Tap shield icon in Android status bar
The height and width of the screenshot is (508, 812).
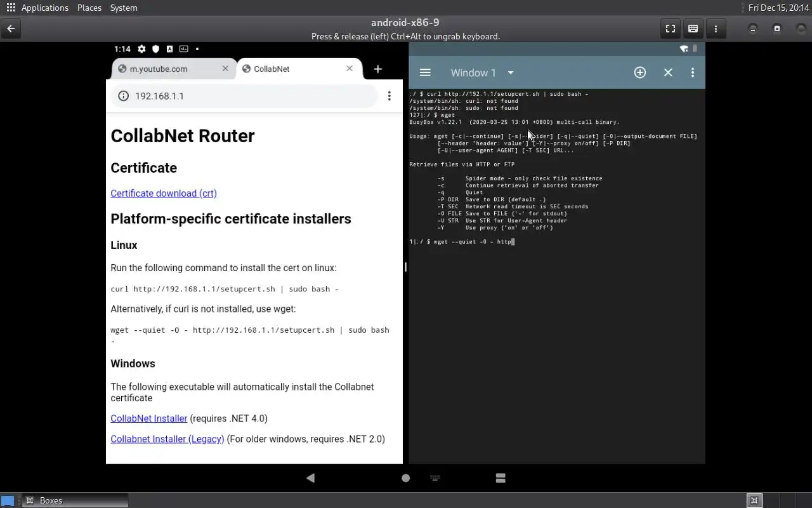(155, 49)
